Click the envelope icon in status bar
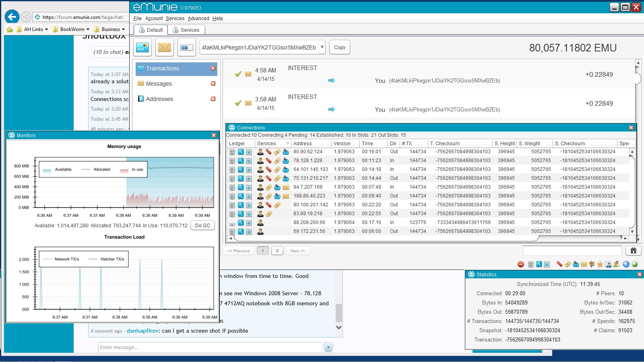This screenshot has width=644, height=362. pyautogui.click(x=584, y=264)
